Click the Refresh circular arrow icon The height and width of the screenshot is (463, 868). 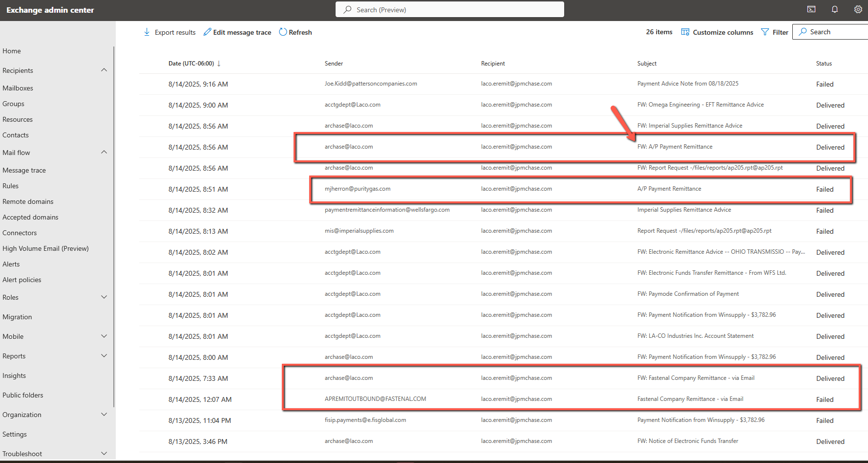(283, 32)
